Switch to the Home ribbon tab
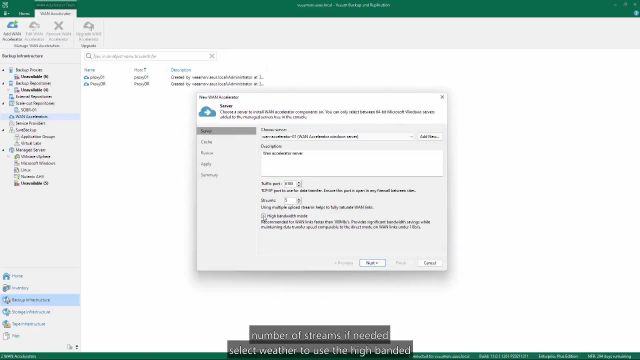 pyautogui.click(x=24, y=13)
